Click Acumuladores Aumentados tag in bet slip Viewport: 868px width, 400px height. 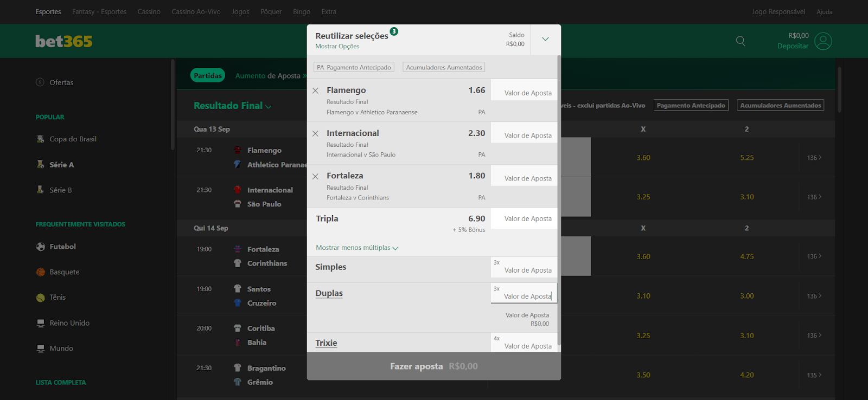[x=444, y=68]
